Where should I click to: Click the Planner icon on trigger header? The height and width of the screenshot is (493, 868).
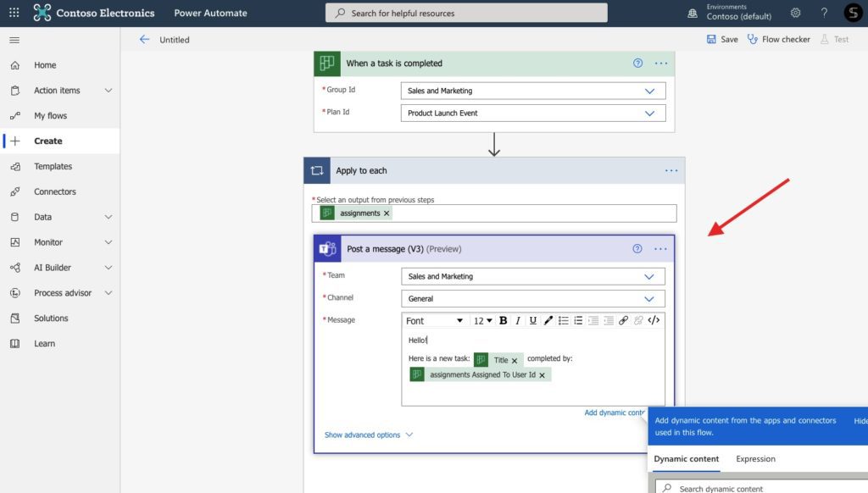click(x=327, y=63)
